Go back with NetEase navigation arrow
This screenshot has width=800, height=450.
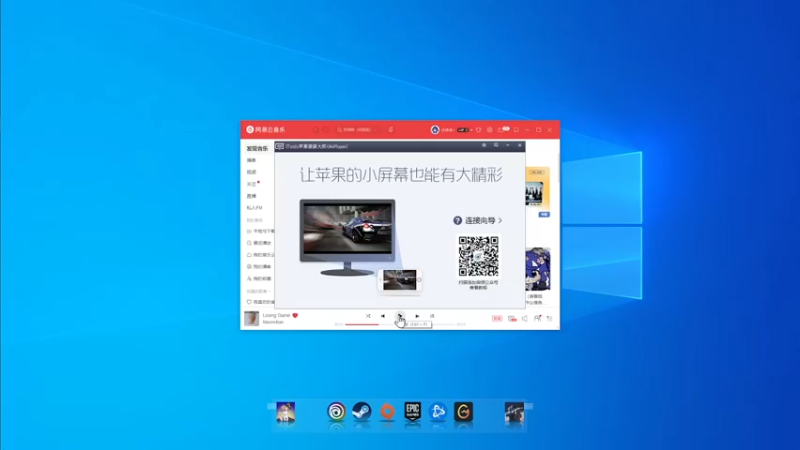pos(316,130)
